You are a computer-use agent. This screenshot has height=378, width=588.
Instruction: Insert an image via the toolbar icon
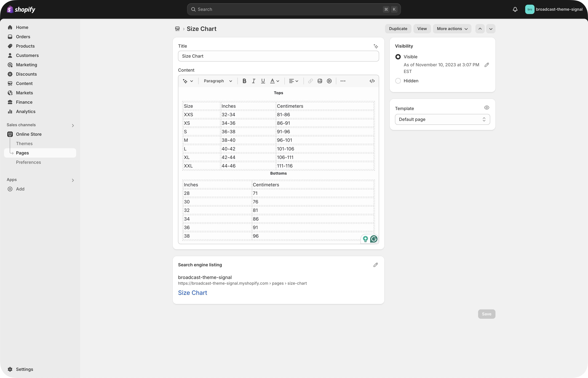(x=320, y=81)
